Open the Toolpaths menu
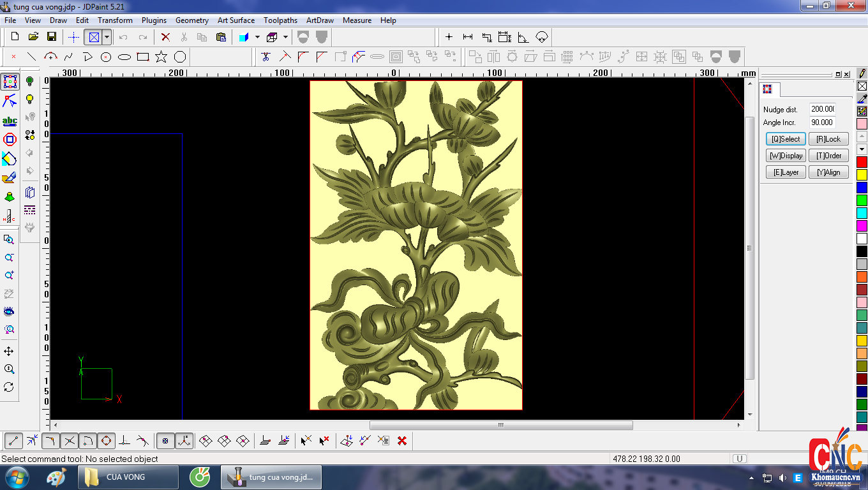This screenshot has height=490, width=868. click(280, 20)
